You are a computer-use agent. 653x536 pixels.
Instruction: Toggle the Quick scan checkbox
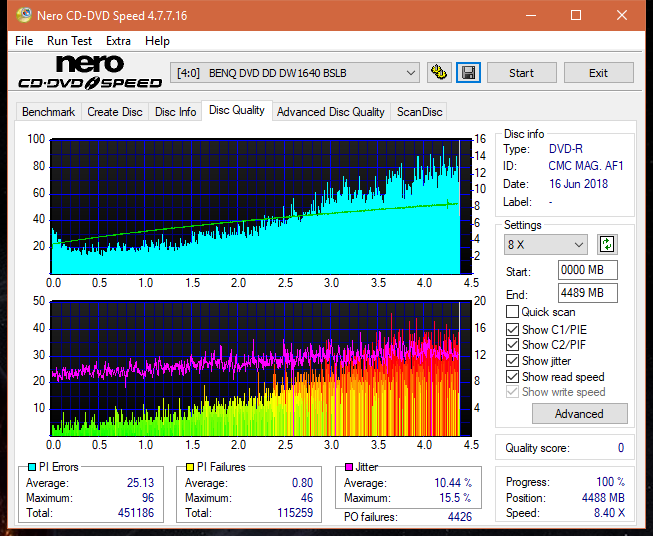pyautogui.click(x=512, y=312)
